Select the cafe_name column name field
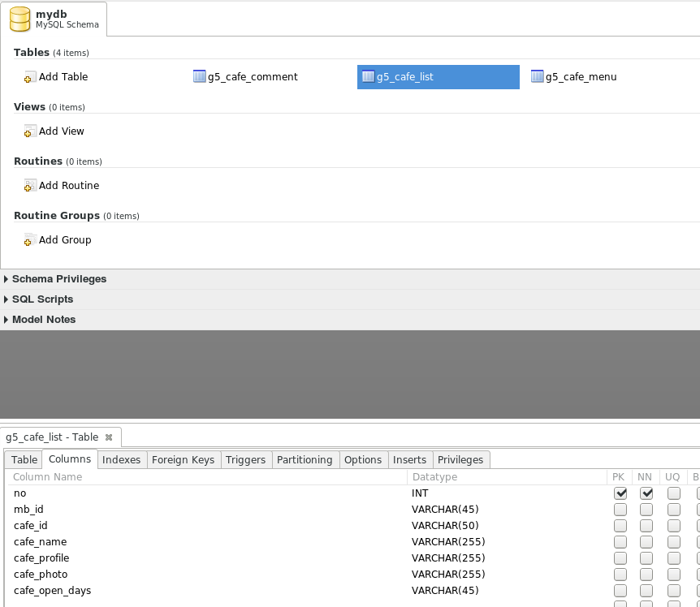The image size is (700, 607). pyautogui.click(x=41, y=542)
